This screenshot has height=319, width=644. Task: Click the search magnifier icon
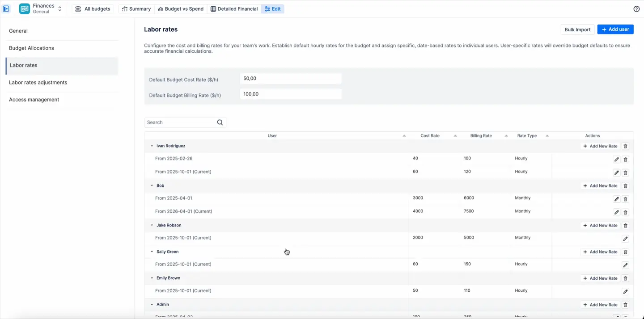point(220,122)
